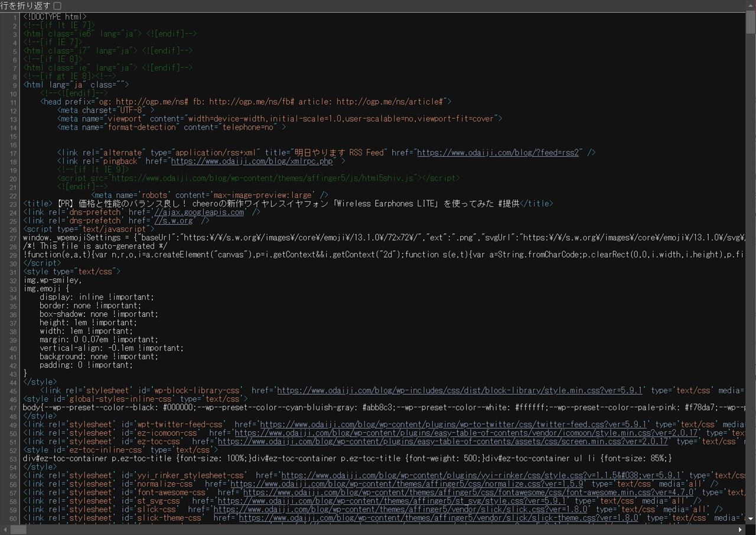Click the horizontal scrollbar thumb
This screenshot has height=535, width=756.
(18, 530)
